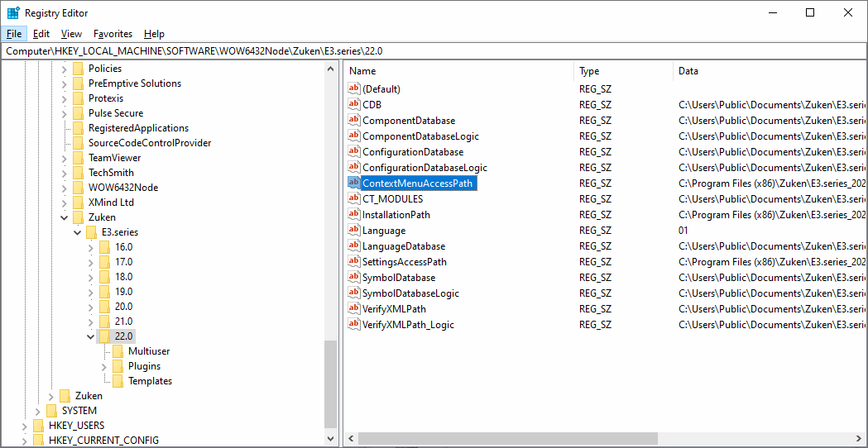Click the icon beside SymbolDatabaseLogic
The width and height of the screenshot is (868, 448).
coord(353,293)
